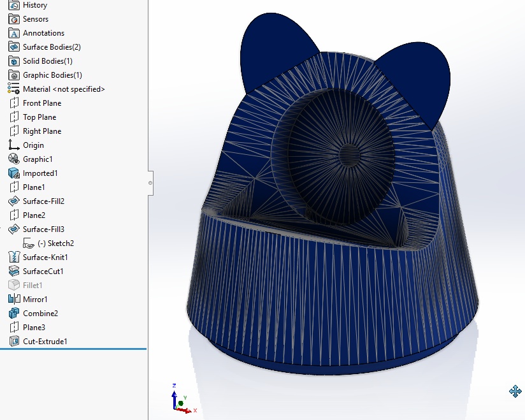The height and width of the screenshot is (420, 525).
Task: Click the Front Plane icon
Action: point(14,103)
